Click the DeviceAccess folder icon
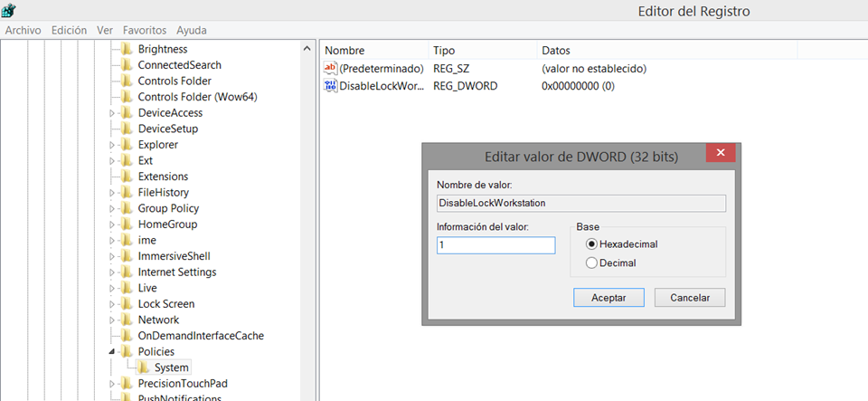 coord(127,113)
